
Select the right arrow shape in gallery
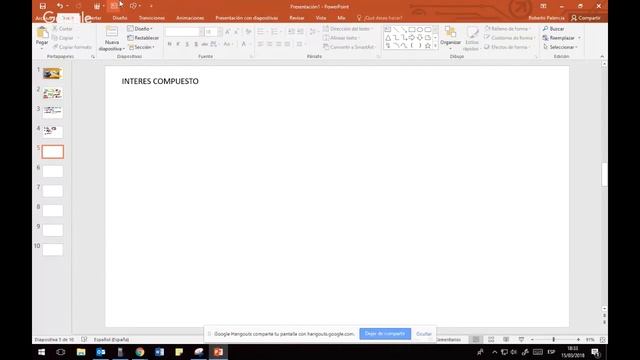pos(412,38)
